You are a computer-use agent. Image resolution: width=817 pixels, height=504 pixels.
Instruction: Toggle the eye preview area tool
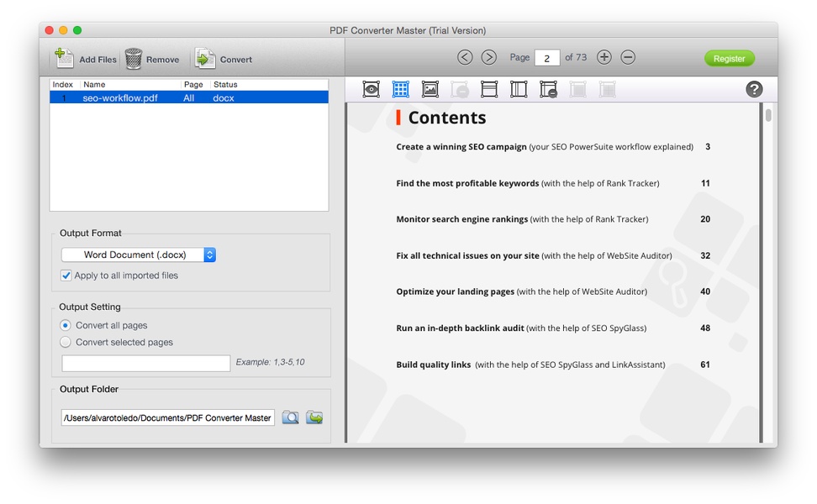(x=371, y=89)
